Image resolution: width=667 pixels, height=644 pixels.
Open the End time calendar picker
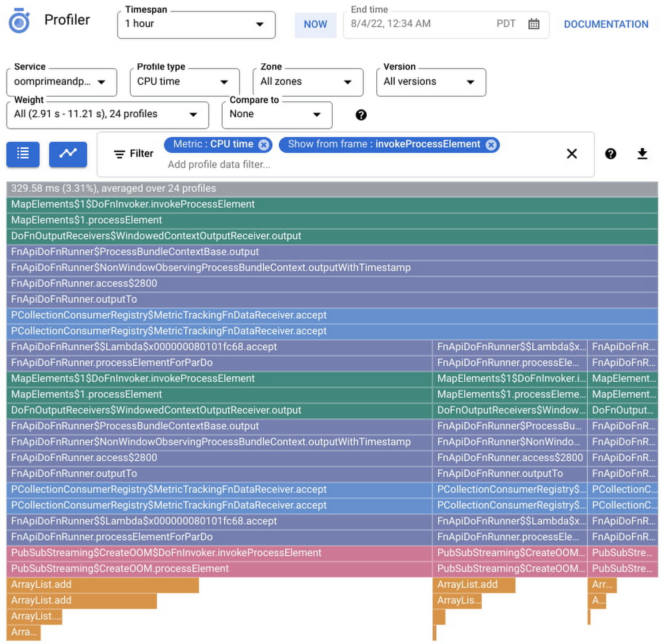[x=534, y=24]
